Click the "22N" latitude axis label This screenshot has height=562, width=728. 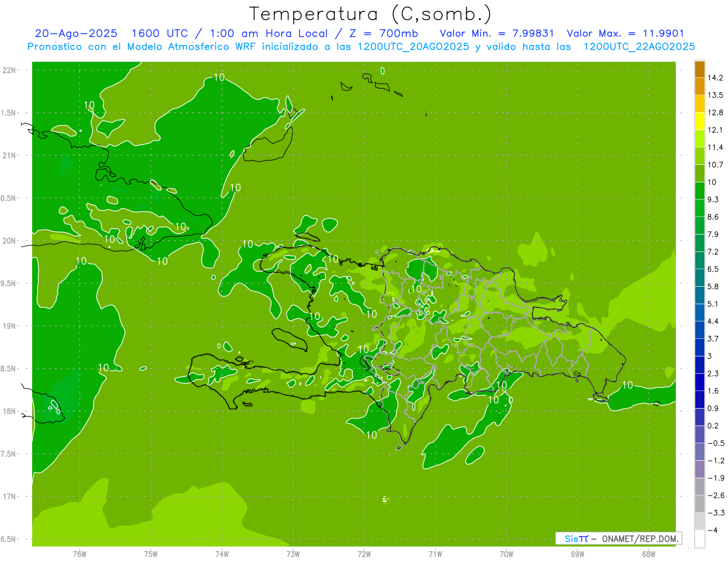pyautogui.click(x=10, y=70)
